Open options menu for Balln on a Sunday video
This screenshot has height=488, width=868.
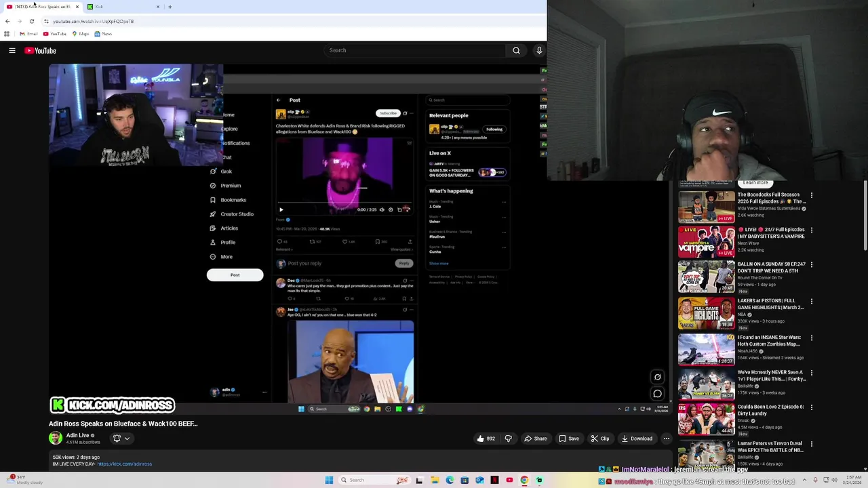(811, 265)
